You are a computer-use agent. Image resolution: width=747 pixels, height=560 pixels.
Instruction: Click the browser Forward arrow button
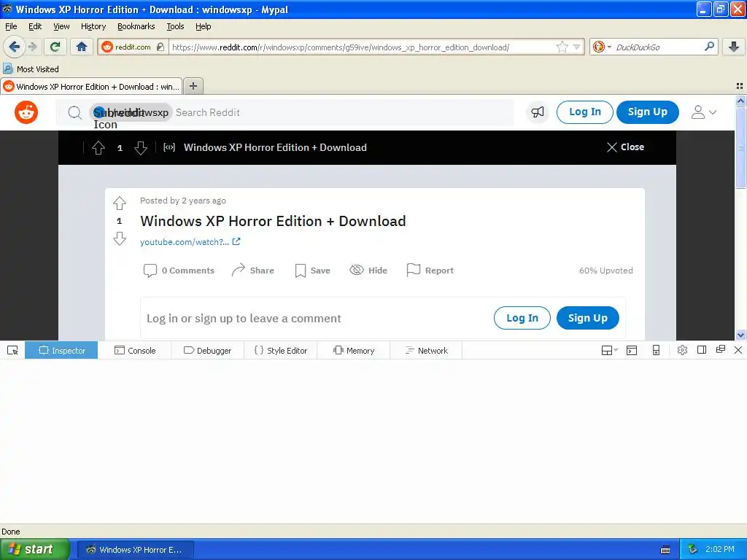[x=33, y=47]
